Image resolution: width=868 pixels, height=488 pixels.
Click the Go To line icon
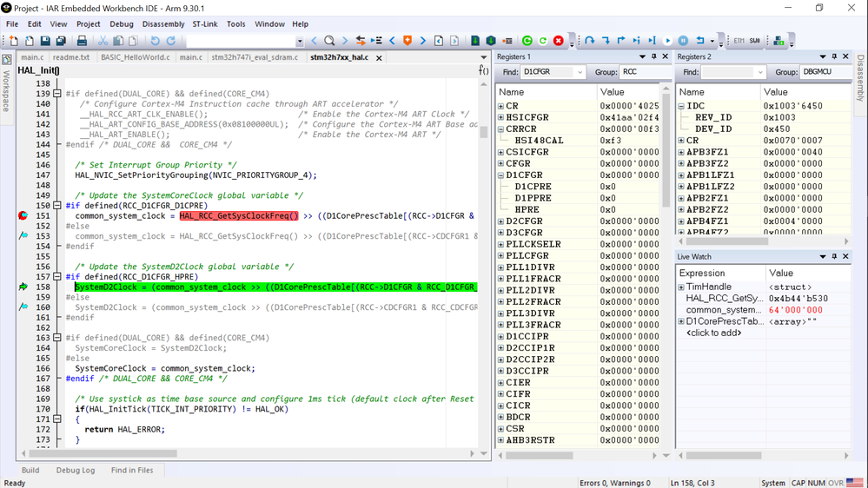point(376,41)
